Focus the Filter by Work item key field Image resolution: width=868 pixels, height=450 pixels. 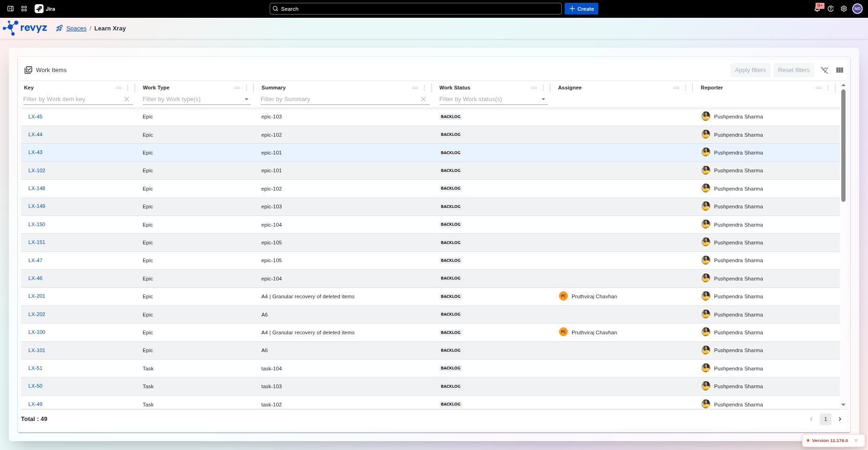[x=73, y=99]
